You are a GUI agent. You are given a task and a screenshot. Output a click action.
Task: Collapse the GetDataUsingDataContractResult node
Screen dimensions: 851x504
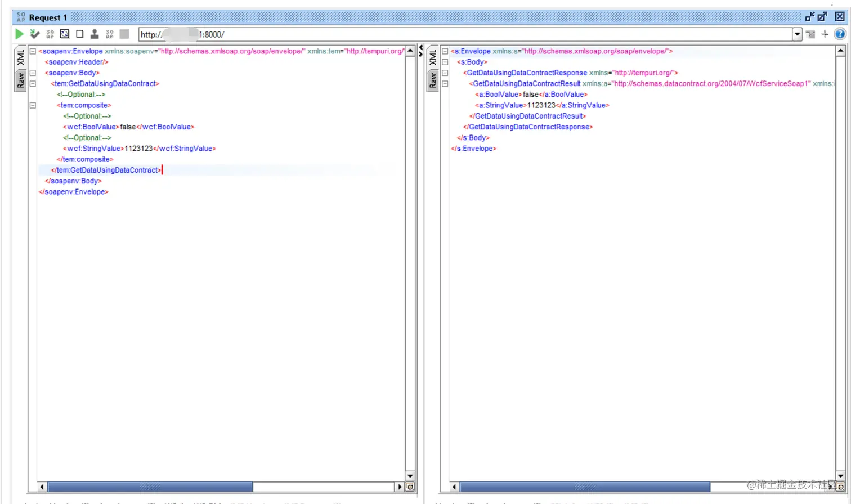pyautogui.click(x=445, y=83)
